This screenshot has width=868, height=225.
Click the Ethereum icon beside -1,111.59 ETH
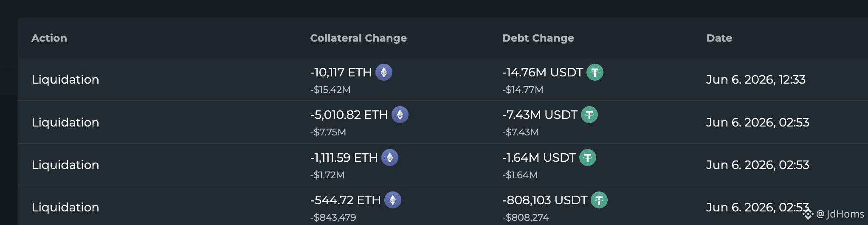(390, 157)
